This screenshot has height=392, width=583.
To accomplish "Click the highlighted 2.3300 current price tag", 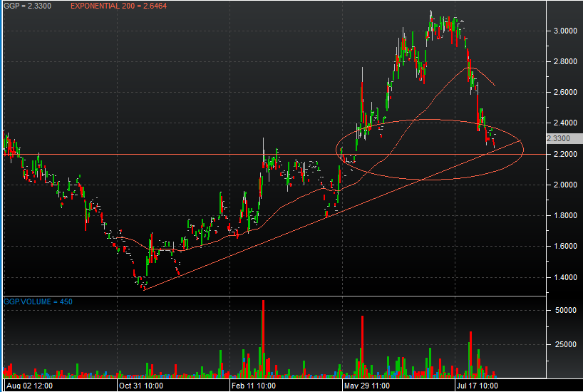I will 558,139.
